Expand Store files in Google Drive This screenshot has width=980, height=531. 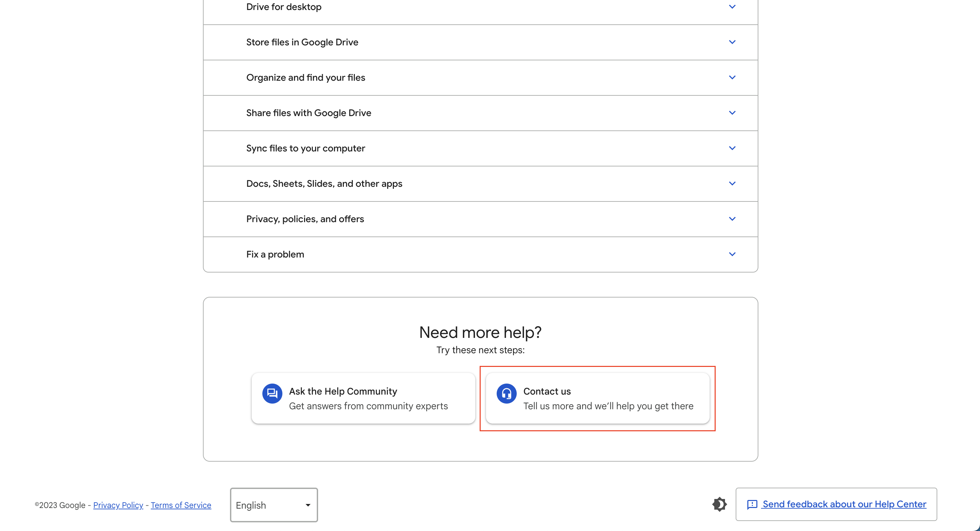(x=732, y=42)
